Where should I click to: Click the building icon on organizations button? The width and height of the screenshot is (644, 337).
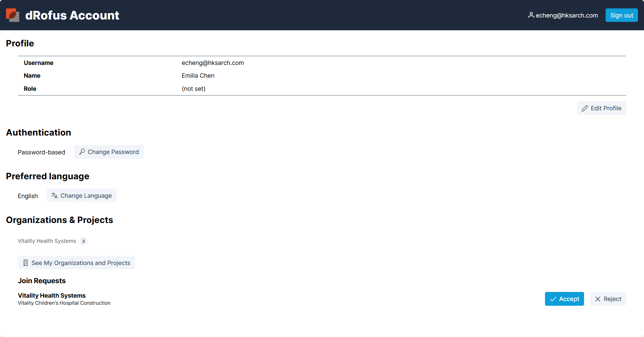click(x=26, y=263)
